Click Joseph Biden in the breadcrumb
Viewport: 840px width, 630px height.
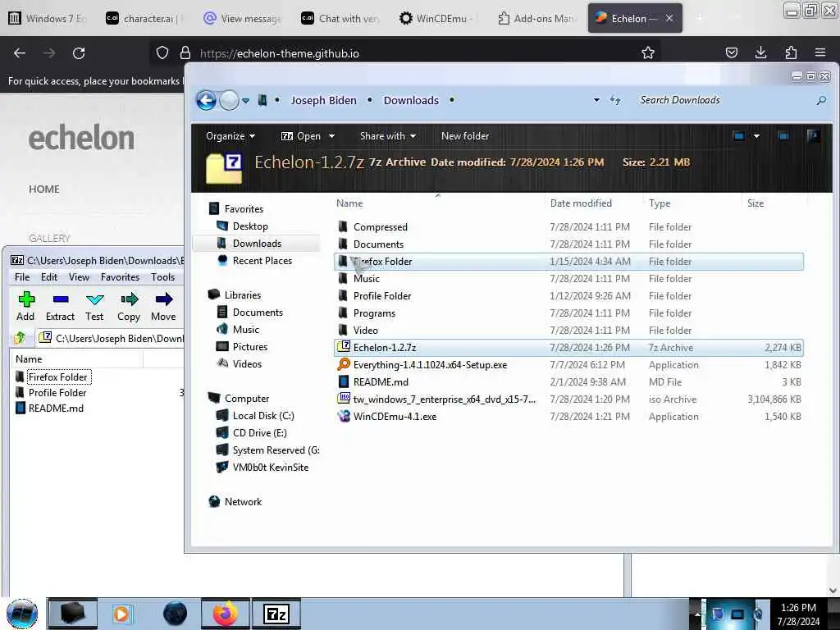(323, 100)
